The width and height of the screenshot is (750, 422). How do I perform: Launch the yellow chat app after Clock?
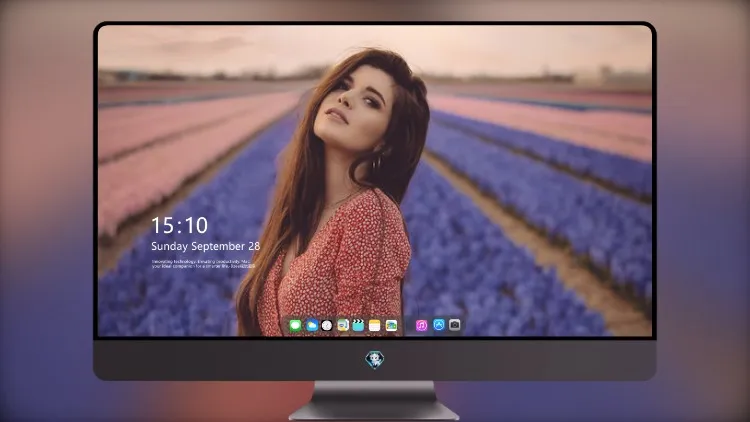pyautogui.click(x=343, y=326)
